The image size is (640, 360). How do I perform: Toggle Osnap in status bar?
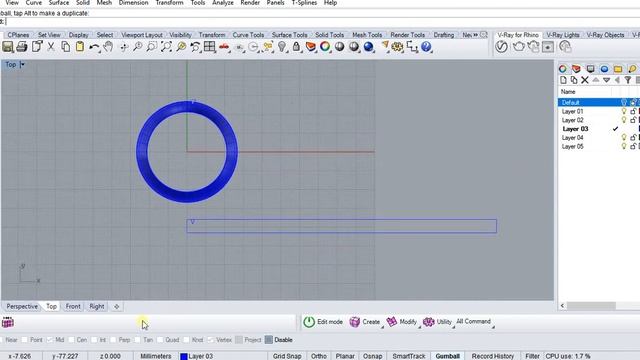373,356
